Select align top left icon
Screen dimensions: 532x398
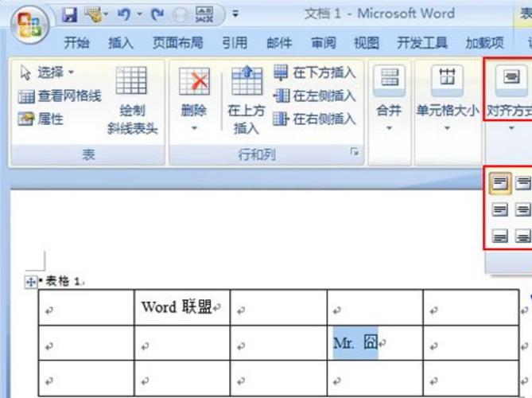pos(500,183)
